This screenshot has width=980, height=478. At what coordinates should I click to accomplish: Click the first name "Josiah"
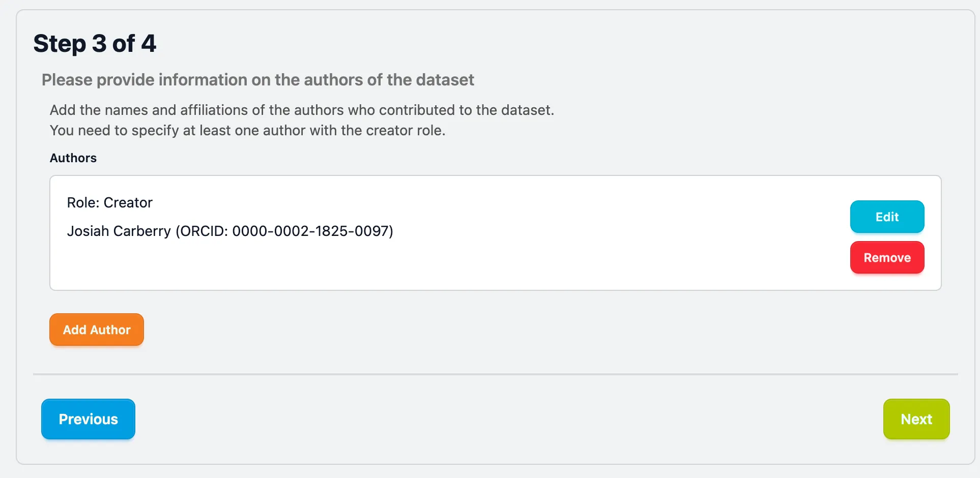pyautogui.click(x=88, y=231)
